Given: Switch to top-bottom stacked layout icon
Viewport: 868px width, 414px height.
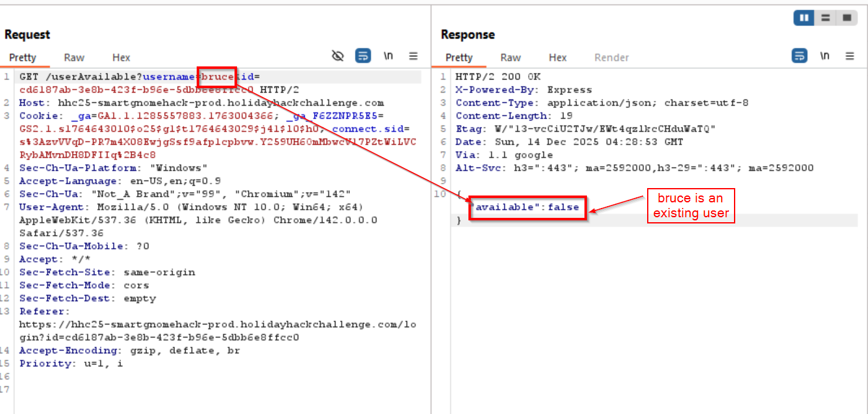Looking at the screenshot, I should click(825, 18).
